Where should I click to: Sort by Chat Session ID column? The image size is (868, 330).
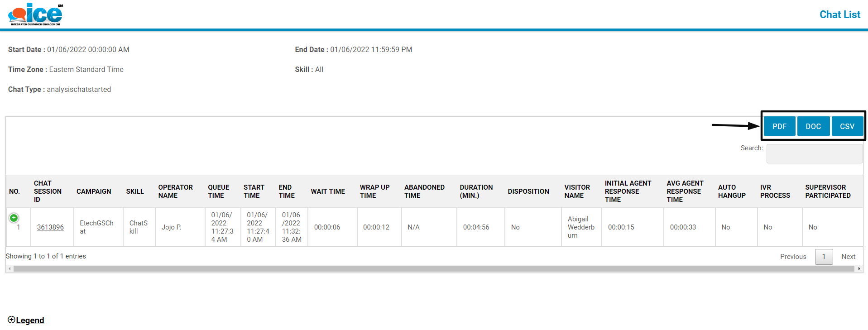click(48, 191)
